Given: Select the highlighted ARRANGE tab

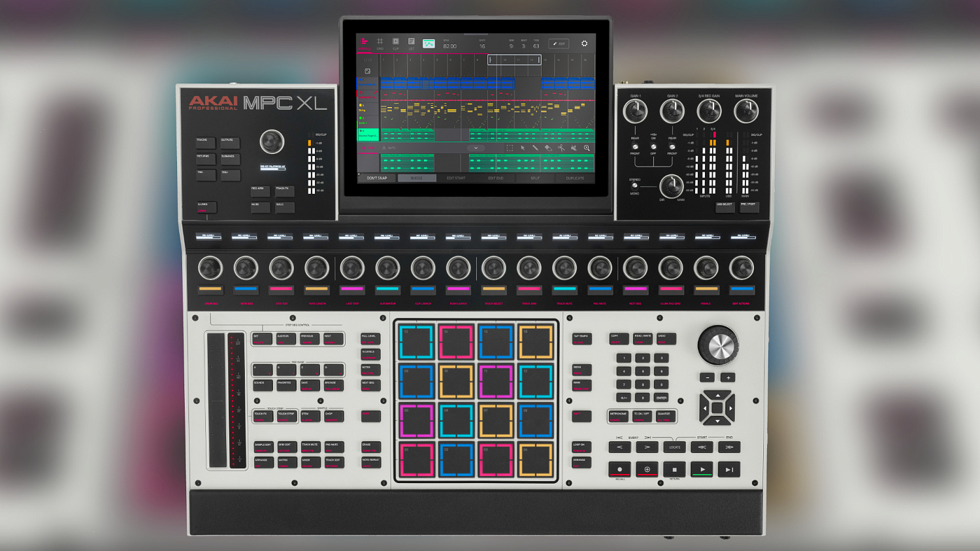Looking at the screenshot, I should (365, 44).
